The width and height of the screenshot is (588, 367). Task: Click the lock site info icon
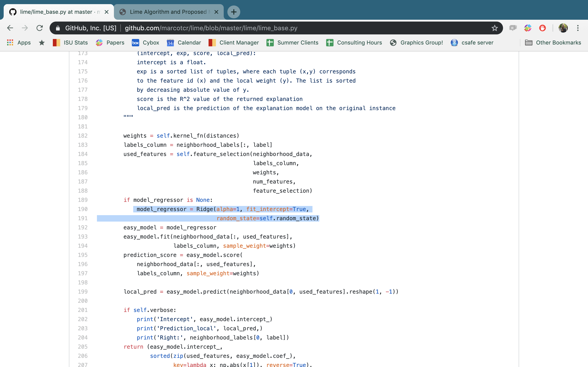coord(58,28)
